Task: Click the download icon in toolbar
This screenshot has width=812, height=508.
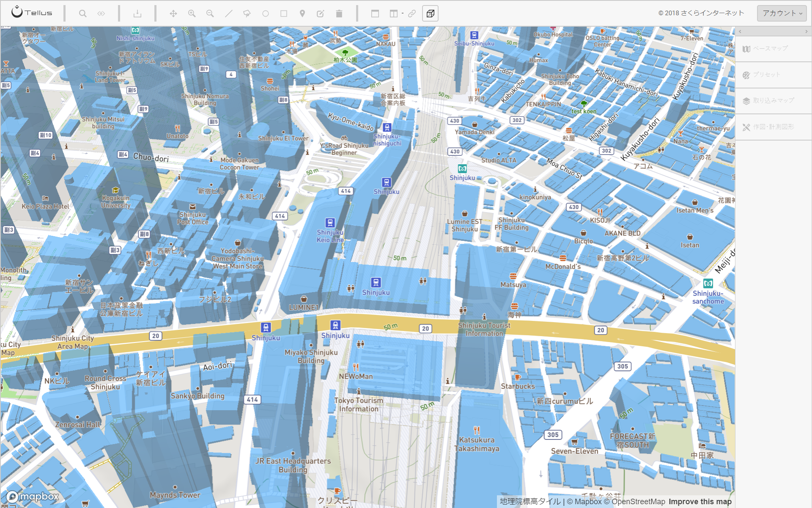Action: click(x=137, y=14)
